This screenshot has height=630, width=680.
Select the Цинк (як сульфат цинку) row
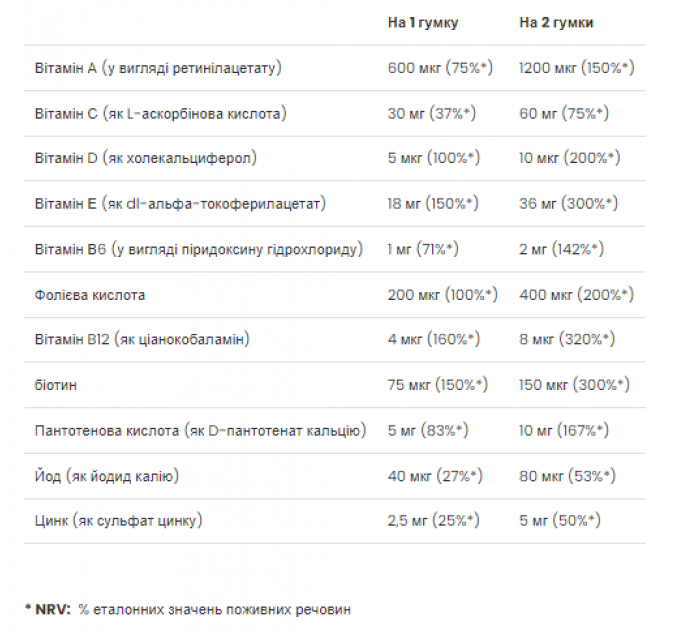click(335, 521)
